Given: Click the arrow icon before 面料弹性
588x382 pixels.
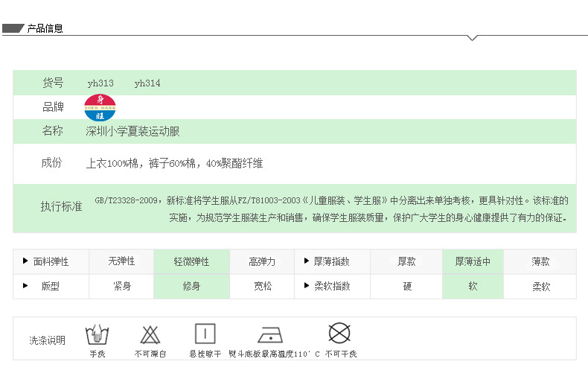Looking at the screenshot, I should tap(25, 261).
